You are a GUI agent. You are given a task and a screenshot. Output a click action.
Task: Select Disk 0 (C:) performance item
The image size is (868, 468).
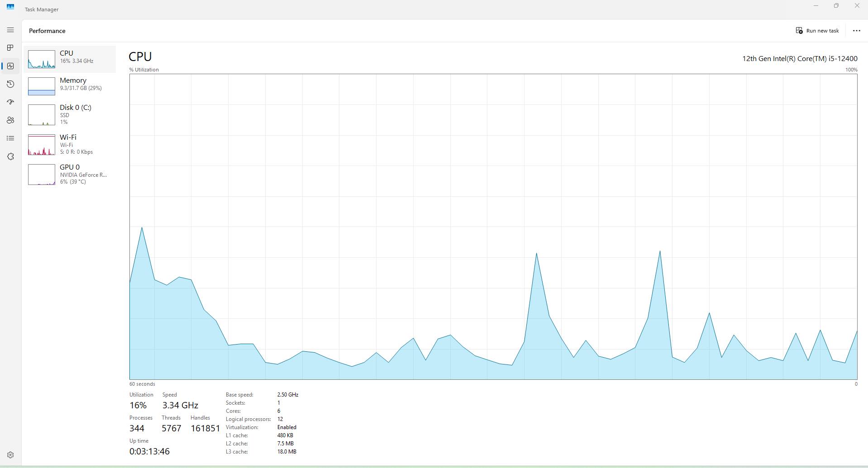(70, 115)
